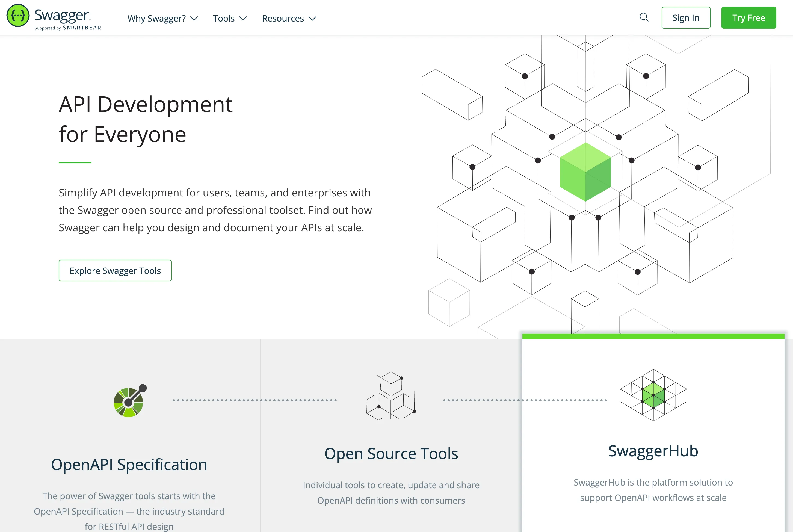Click the Open Source Tools cubes icon
The image size is (793, 532).
[391, 396]
